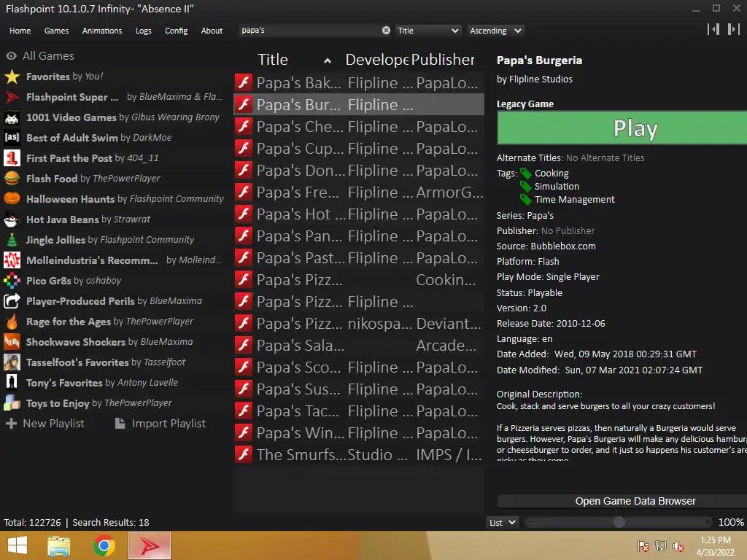Screen dimensions: 747x560
Task: Click the green Play button
Action: pos(622,128)
